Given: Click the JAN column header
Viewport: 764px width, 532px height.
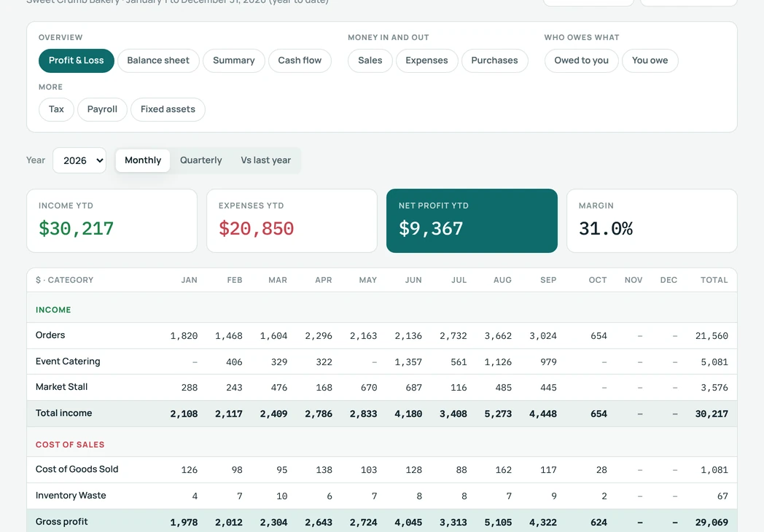Looking at the screenshot, I should (189, 280).
